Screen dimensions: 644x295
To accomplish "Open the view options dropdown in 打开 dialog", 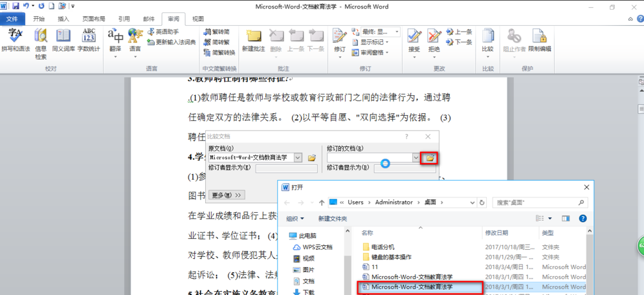I will tap(550, 219).
